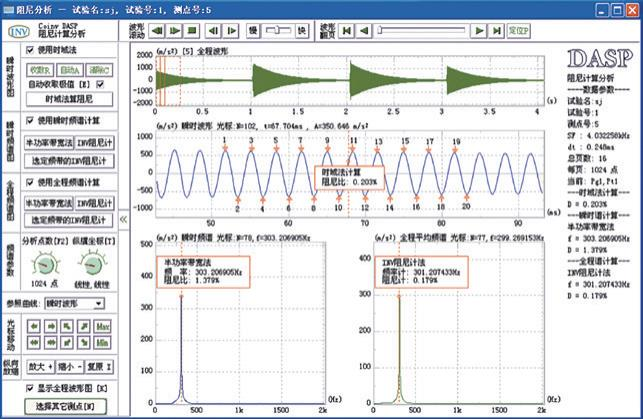This screenshot has width=643, height=419.
Task: Click the INV logo icon
Action: 16,31
